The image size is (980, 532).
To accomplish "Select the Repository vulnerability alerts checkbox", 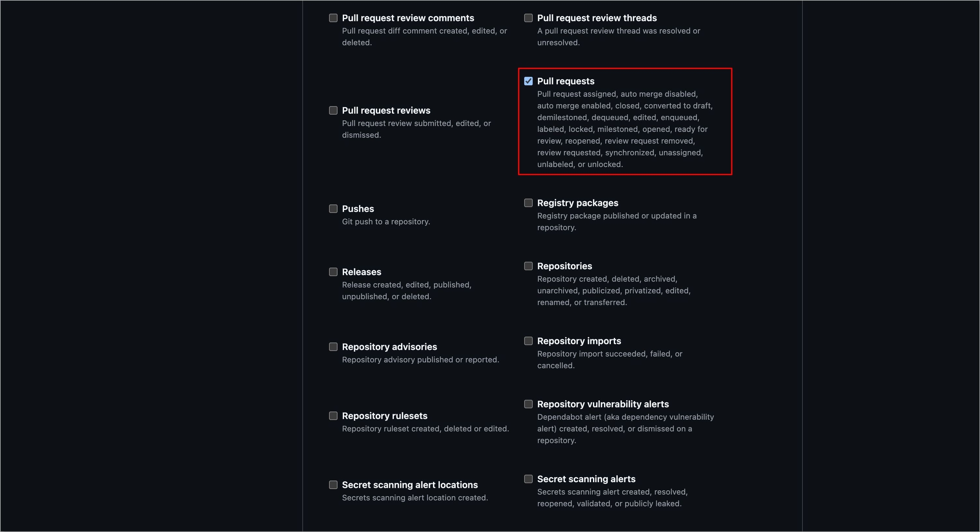I will (x=528, y=404).
